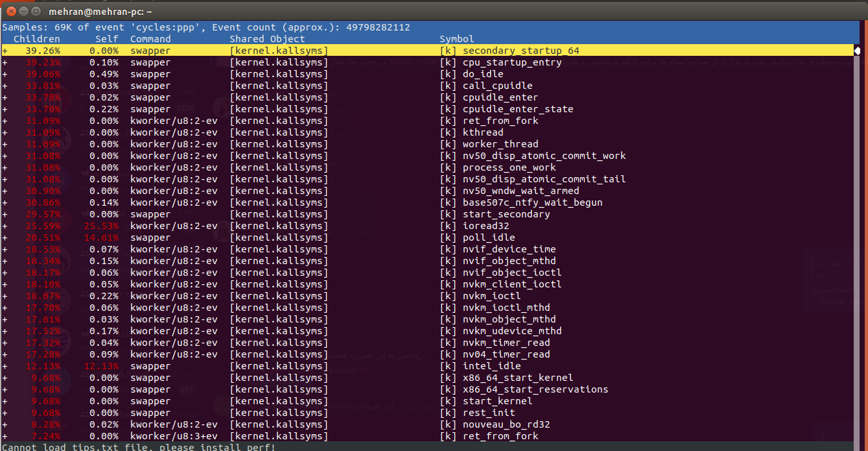Maximize the terminal window
The width and height of the screenshot is (868, 451).
click(36, 11)
